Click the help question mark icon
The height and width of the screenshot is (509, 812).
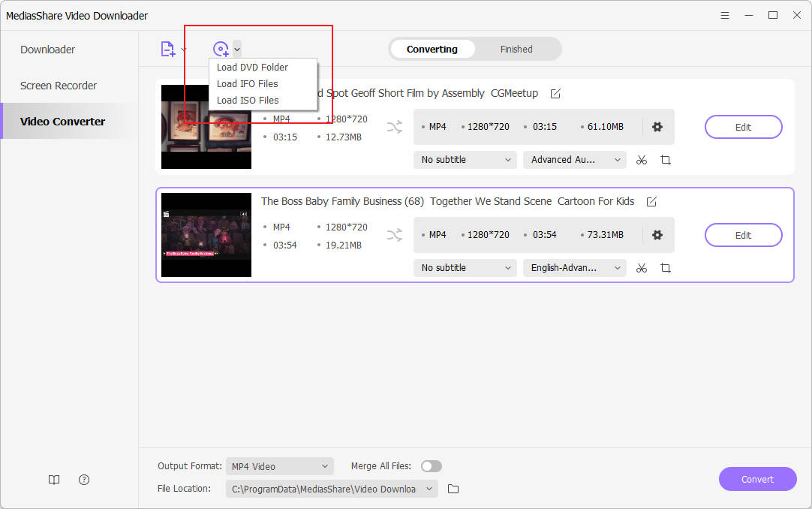84,480
